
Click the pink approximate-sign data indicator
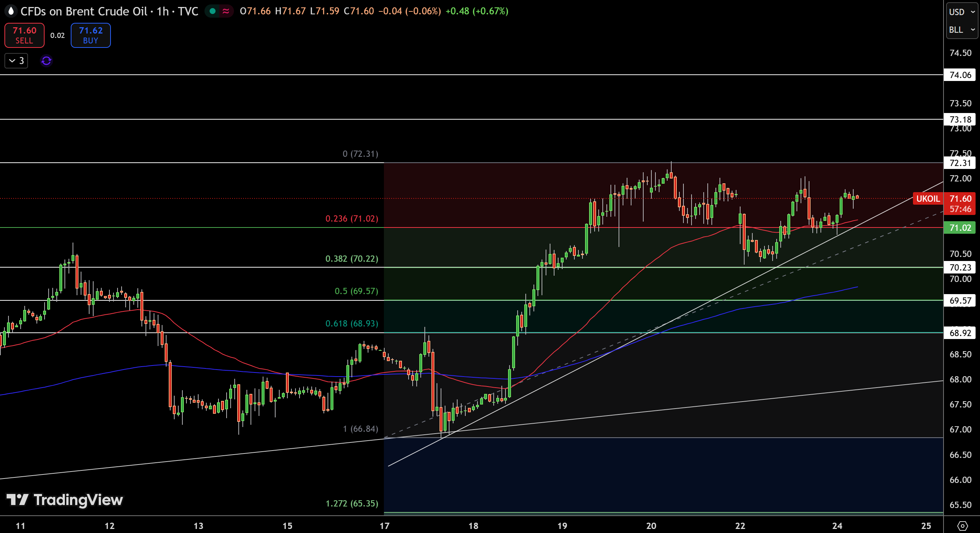click(x=226, y=11)
